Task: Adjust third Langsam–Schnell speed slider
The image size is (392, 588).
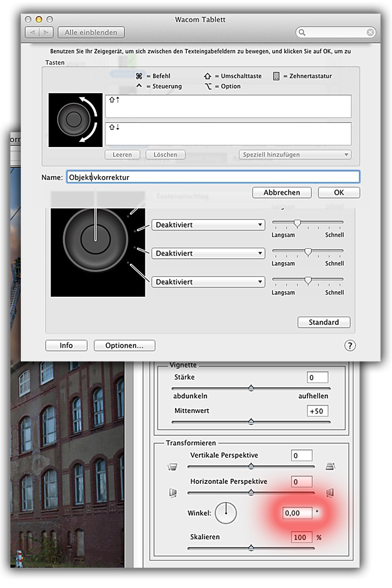Action: tap(308, 280)
